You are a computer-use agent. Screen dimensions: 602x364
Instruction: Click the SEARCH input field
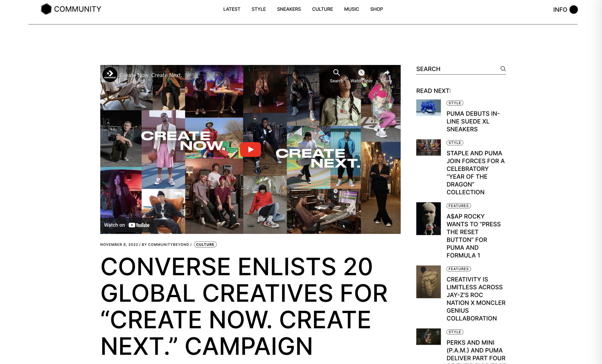click(461, 69)
